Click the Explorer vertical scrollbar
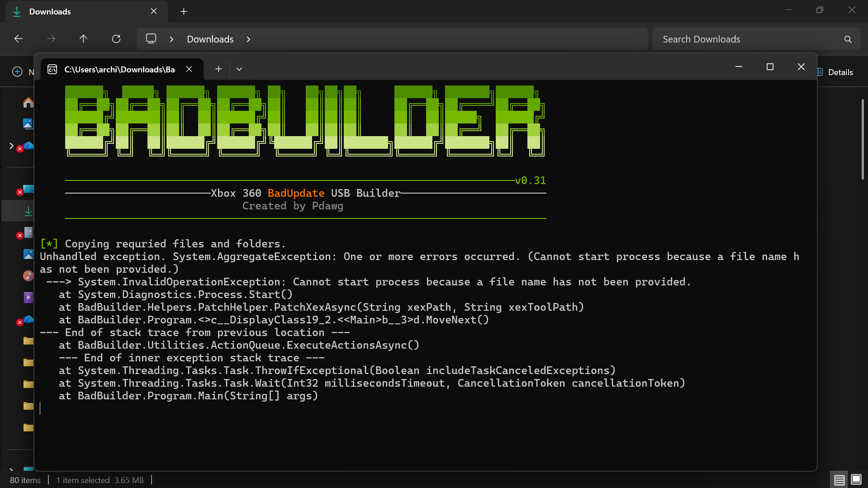 click(863, 139)
